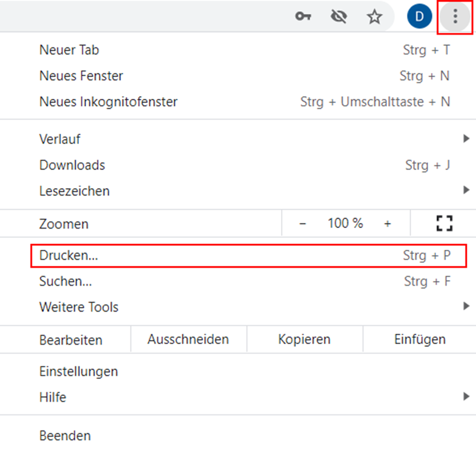476x451 pixels.
Task: Click the crossed-out eye icon
Action: click(x=339, y=17)
